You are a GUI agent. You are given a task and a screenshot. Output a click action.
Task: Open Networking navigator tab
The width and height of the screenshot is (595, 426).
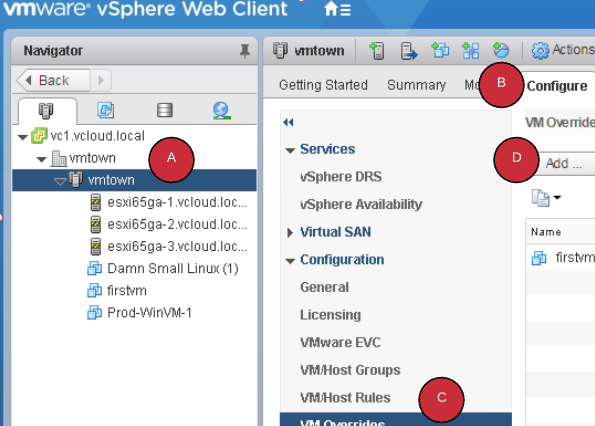click(221, 110)
